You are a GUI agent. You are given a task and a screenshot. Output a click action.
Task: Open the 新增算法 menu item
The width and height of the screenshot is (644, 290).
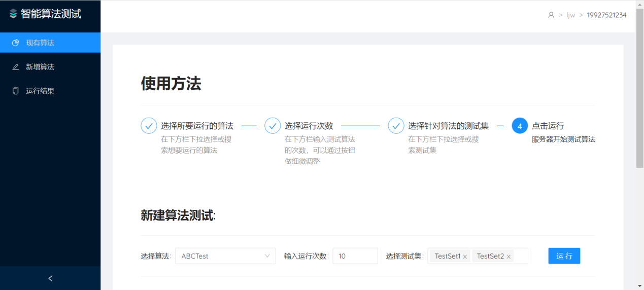40,67
